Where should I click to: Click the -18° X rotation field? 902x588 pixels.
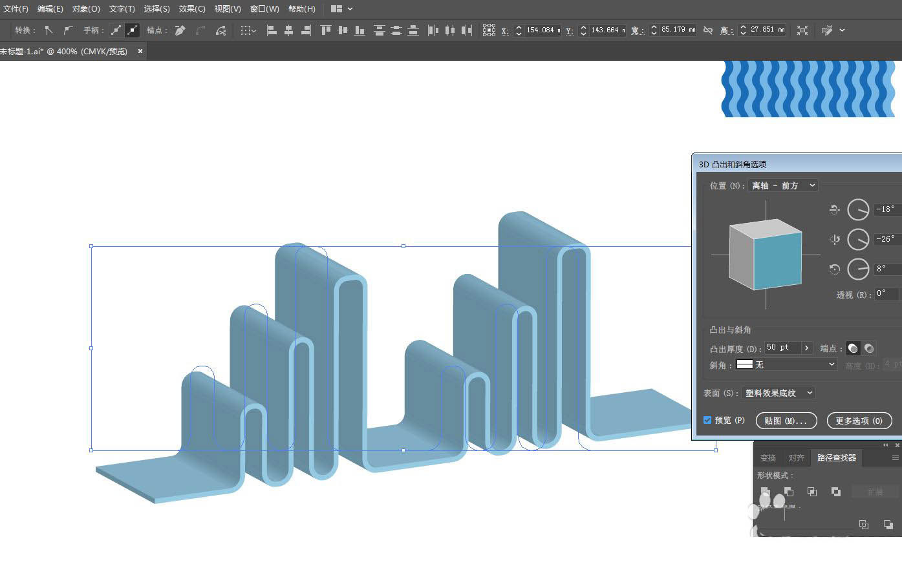[x=887, y=209]
